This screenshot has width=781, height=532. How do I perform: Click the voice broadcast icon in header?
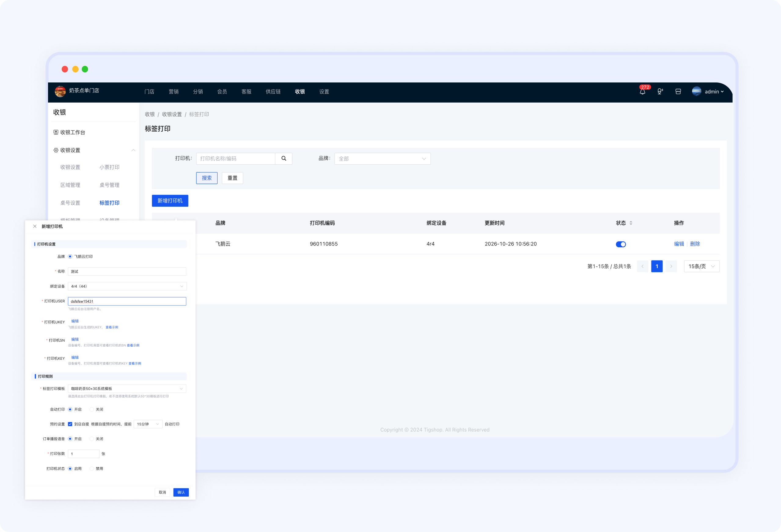pos(660,91)
